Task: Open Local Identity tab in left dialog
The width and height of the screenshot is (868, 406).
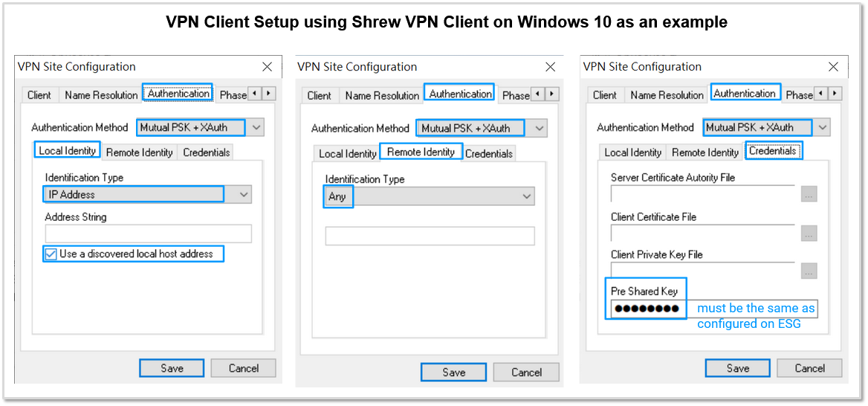Action: pyautogui.click(x=68, y=151)
